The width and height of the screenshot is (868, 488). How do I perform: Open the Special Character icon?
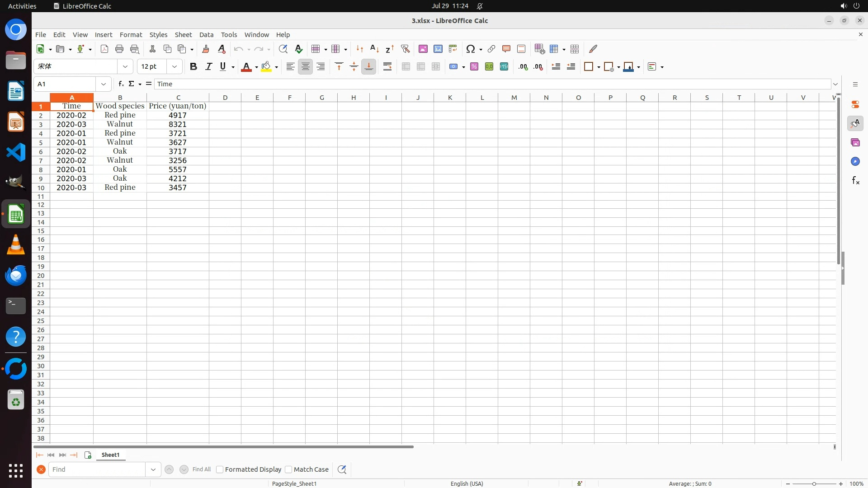[x=471, y=49]
